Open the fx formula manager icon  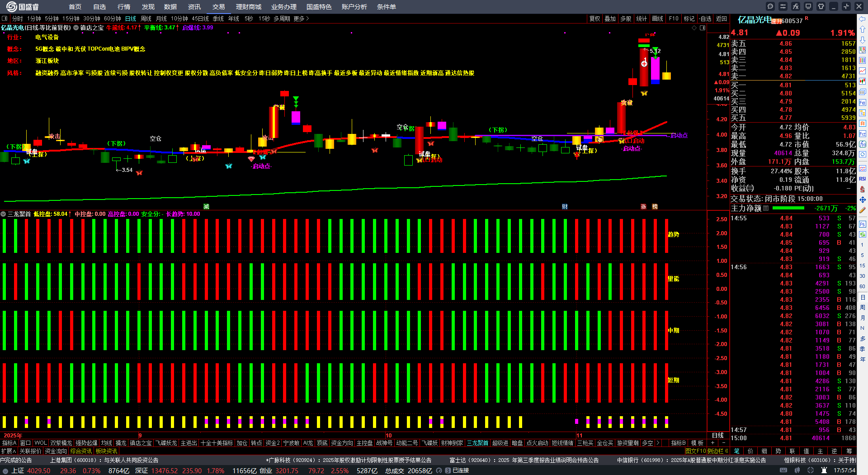click(x=796, y=6)
